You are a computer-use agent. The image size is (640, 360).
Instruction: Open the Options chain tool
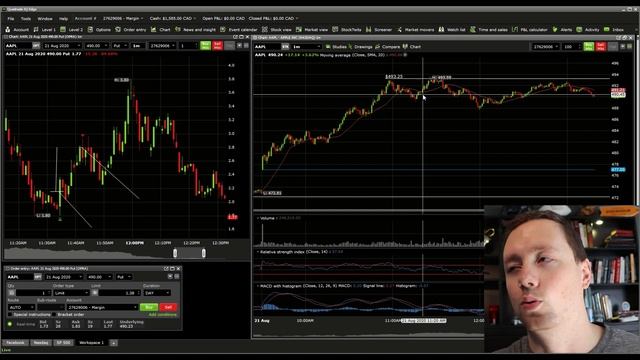click(x=99, y=29)
